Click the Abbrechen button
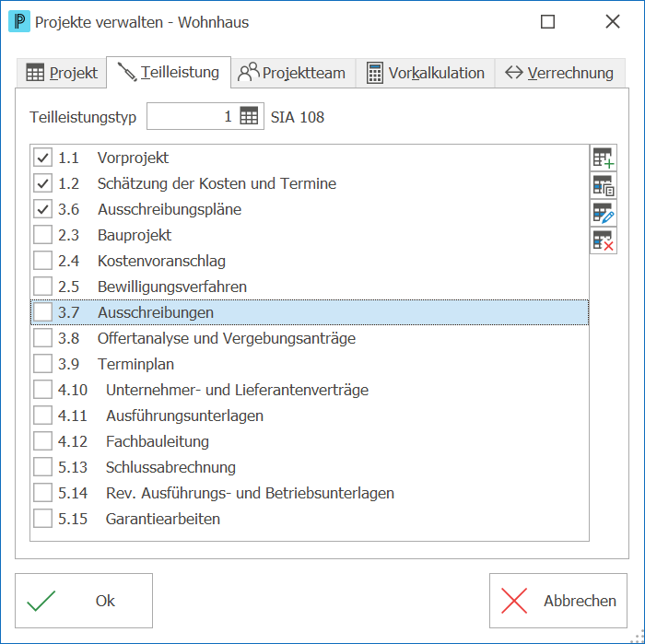This screenshot has width=645, height=644. [x=558, y=601]
